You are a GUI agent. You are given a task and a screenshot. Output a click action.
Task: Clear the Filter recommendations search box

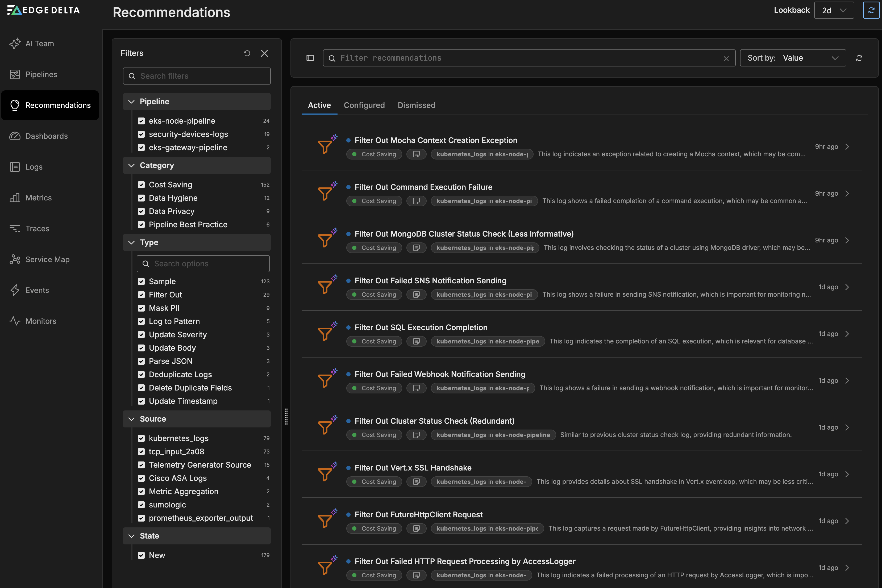pos(726,58)
